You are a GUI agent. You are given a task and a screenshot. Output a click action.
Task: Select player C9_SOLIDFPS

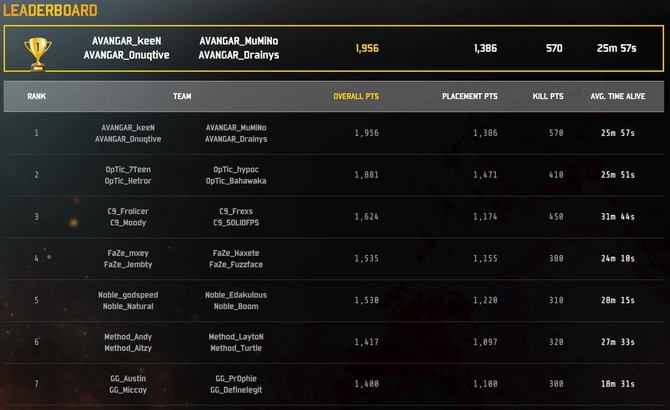[236, 223]
